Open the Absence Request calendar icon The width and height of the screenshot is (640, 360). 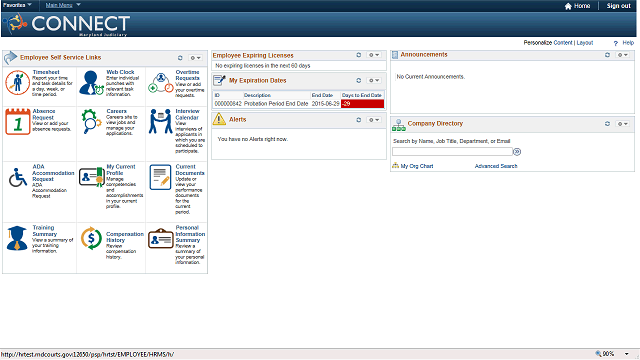pyautogui.click(x=18, y=122)
